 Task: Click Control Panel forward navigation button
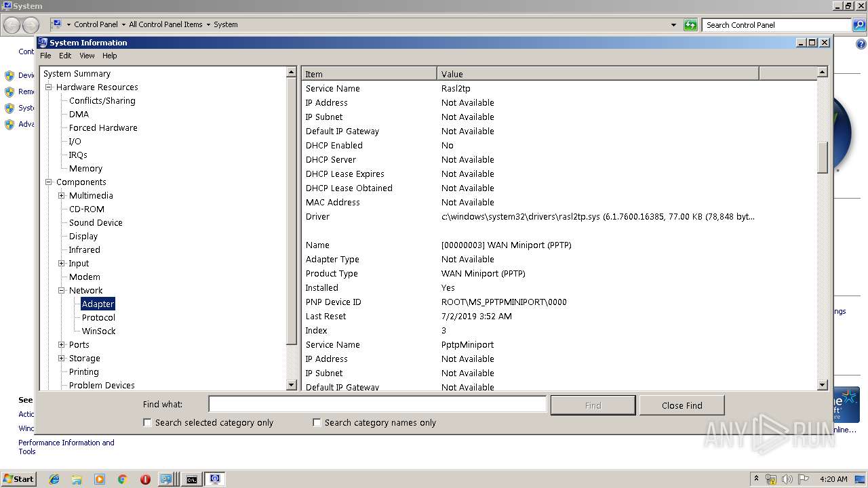31,25
